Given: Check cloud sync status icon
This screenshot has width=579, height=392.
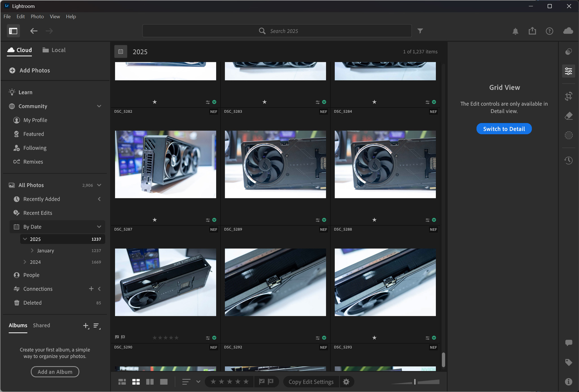Looking at the screenshot, I should click(568, 31).
